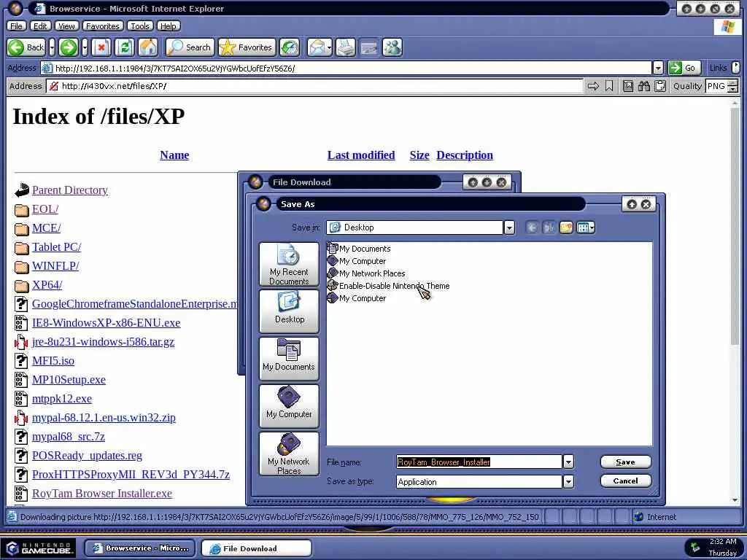
Task: Select Enable-Disable Nintendo Theme item
Action: (x=388, y=286)
